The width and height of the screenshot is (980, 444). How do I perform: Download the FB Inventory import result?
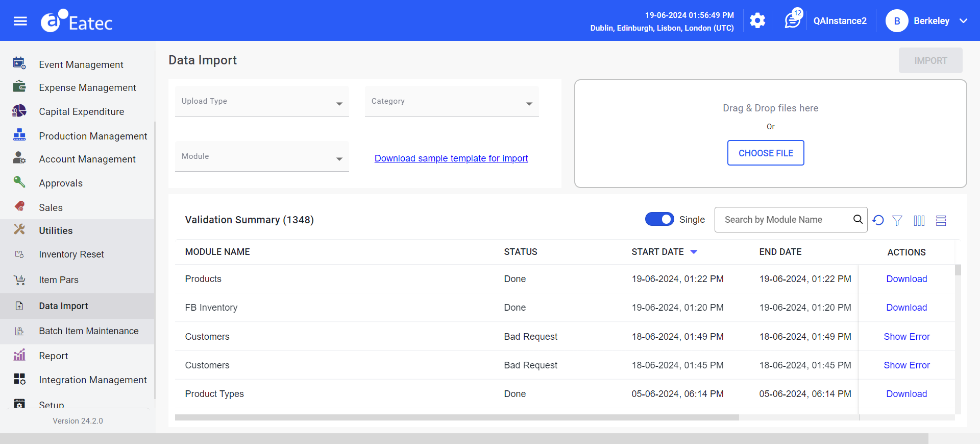click(x=906, y=308)
